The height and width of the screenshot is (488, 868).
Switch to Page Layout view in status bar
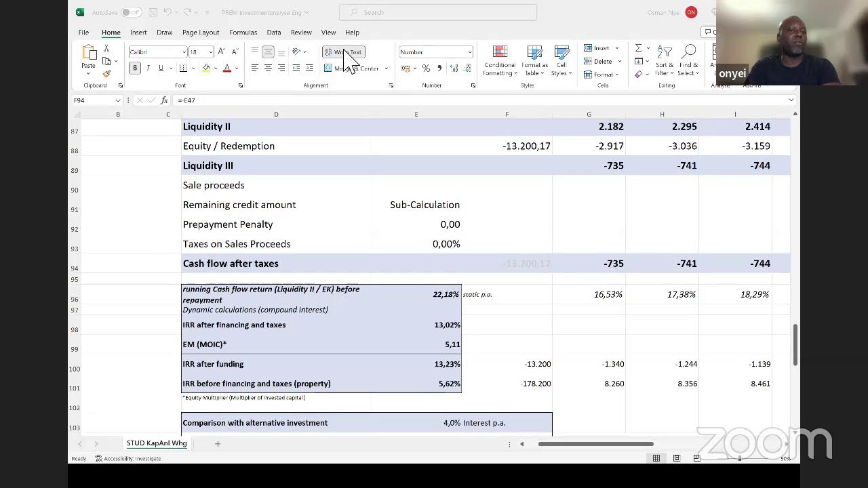click(x=676, y=458)
